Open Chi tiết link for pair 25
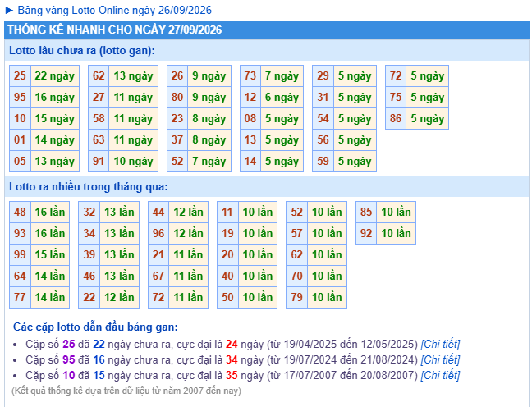This screenshot has width=532, height=407. coord(440,344)
